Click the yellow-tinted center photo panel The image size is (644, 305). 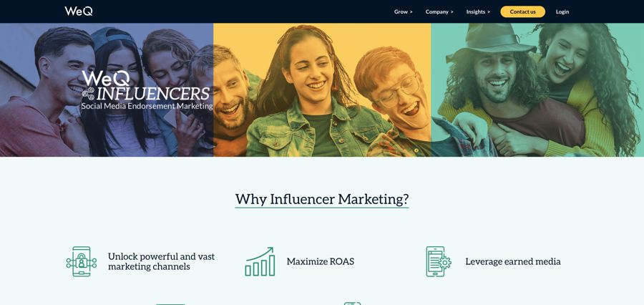pos(322,89)
